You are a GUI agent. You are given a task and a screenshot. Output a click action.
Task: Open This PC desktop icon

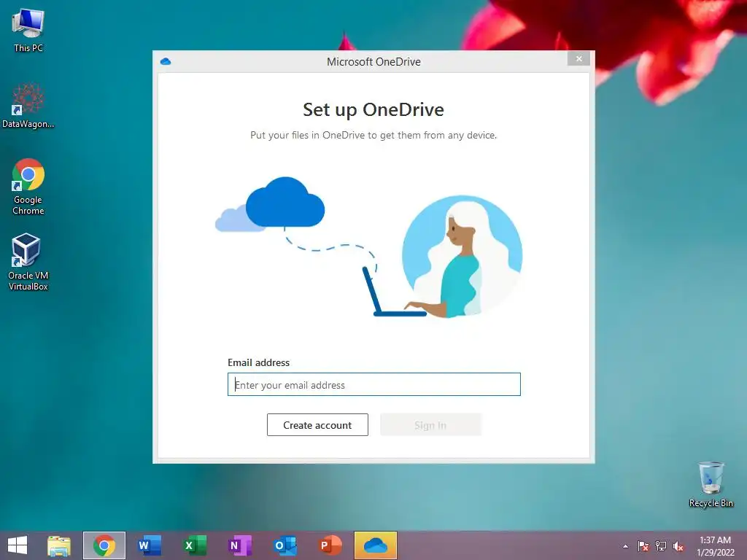pyautogui.click(x=28, y=30)
